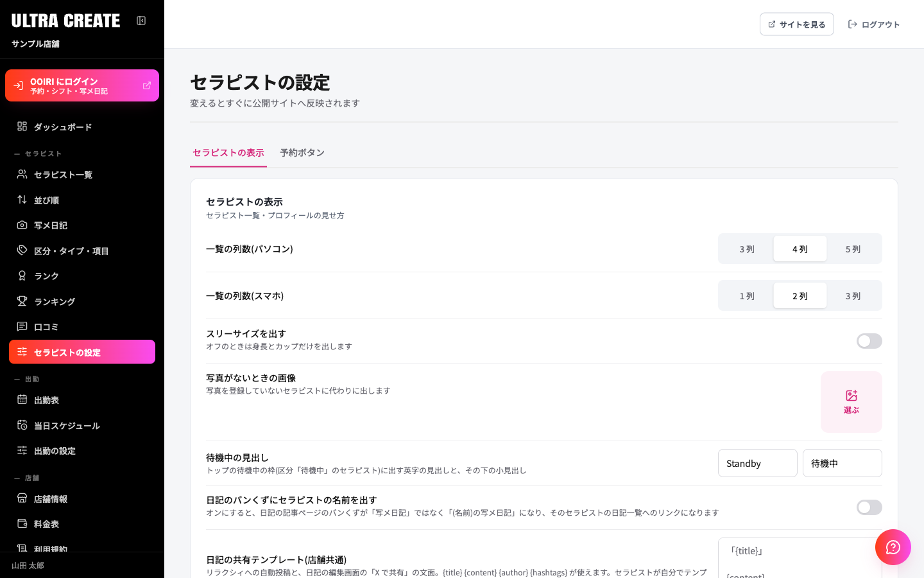Select 3 列 for smartphone column count

point(853,295)
